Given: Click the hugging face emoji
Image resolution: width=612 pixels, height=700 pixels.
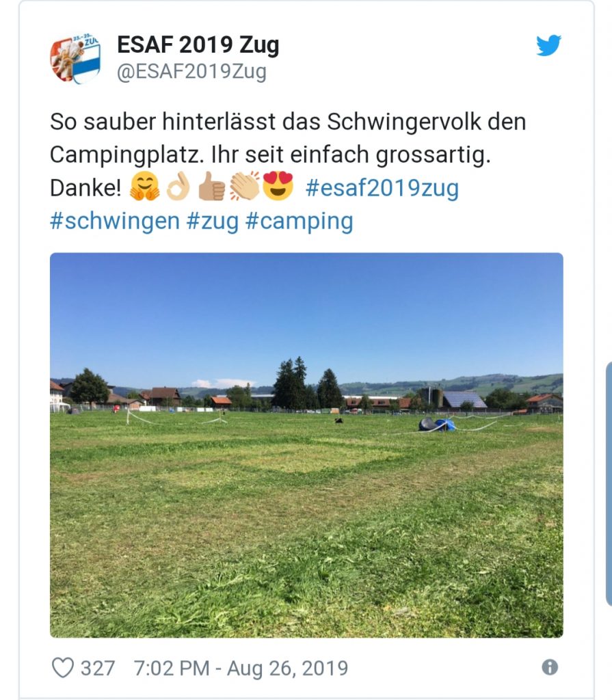Looking at the screenshot, I should 144,186.
